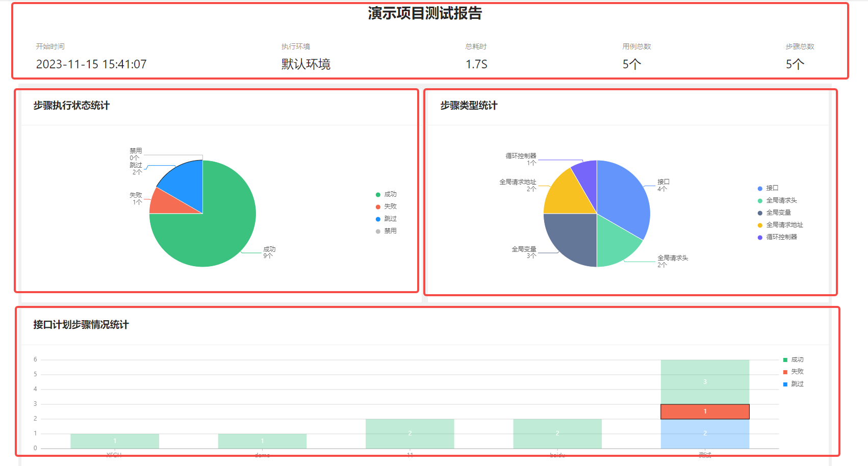The image size is (868, 466).
Task: Toggle 循环控制器 legend in step type chart
Action: [777, 237]
